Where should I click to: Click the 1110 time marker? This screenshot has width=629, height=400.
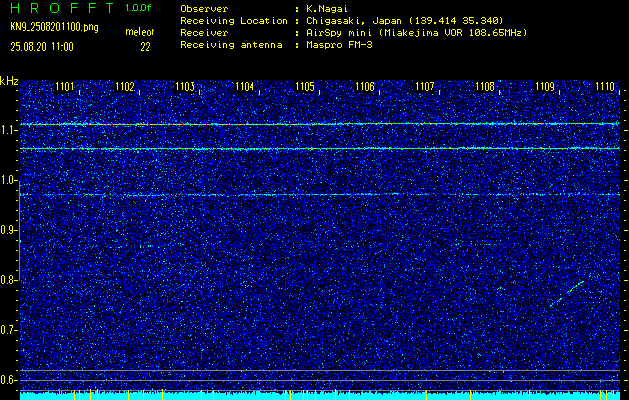605,86
